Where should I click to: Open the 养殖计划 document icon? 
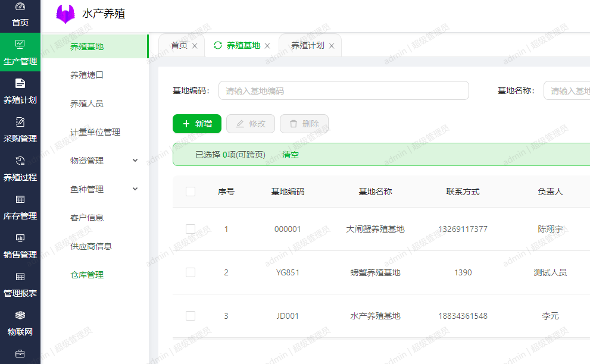pyautogui.click(x=20, y=83)
